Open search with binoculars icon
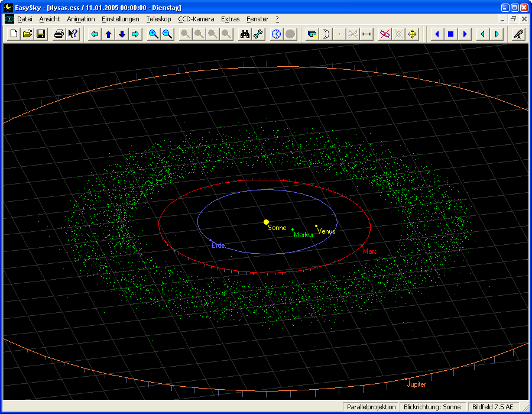Screen dimensions: 532x414 tap(245, 34)
